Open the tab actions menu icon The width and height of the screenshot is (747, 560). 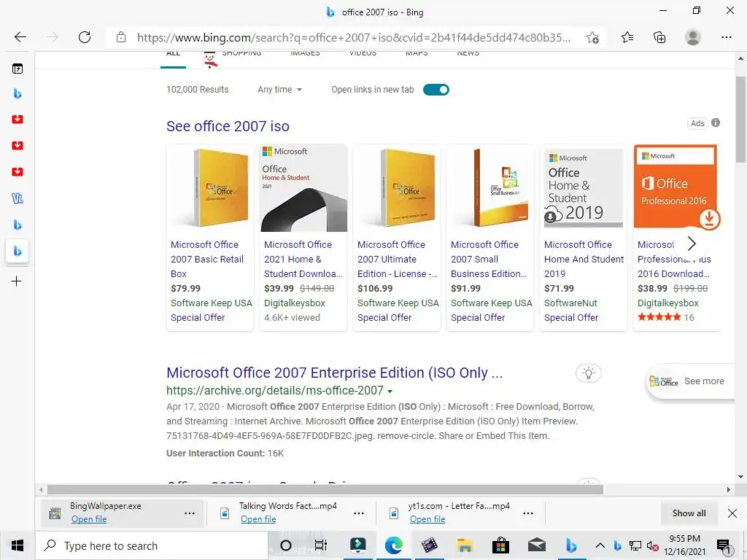click(18, 69)
